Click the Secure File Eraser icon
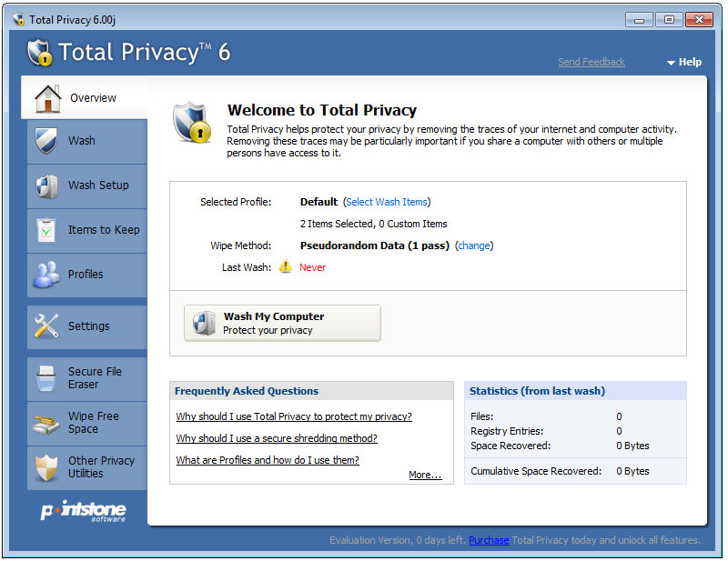Image resolution: width=728 pixels, height=561 pixels. (46, 378)
